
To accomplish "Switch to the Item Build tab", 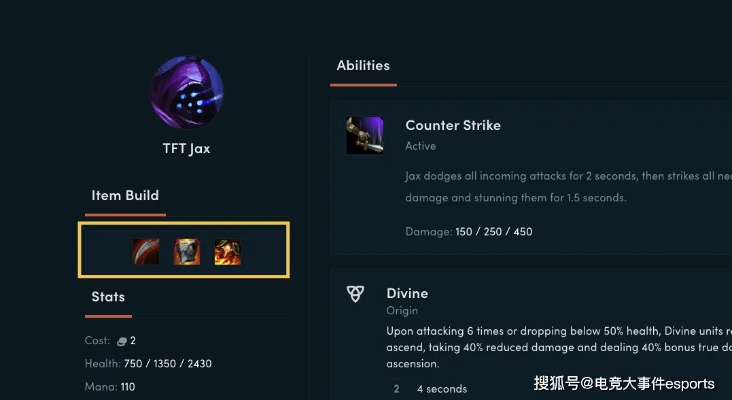I will tap(125, 195).
